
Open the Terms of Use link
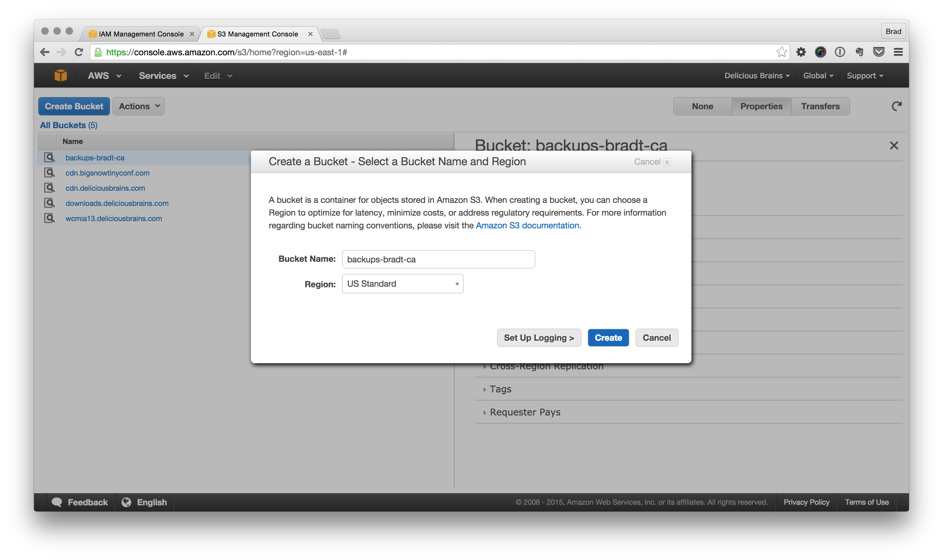(866, 502)
